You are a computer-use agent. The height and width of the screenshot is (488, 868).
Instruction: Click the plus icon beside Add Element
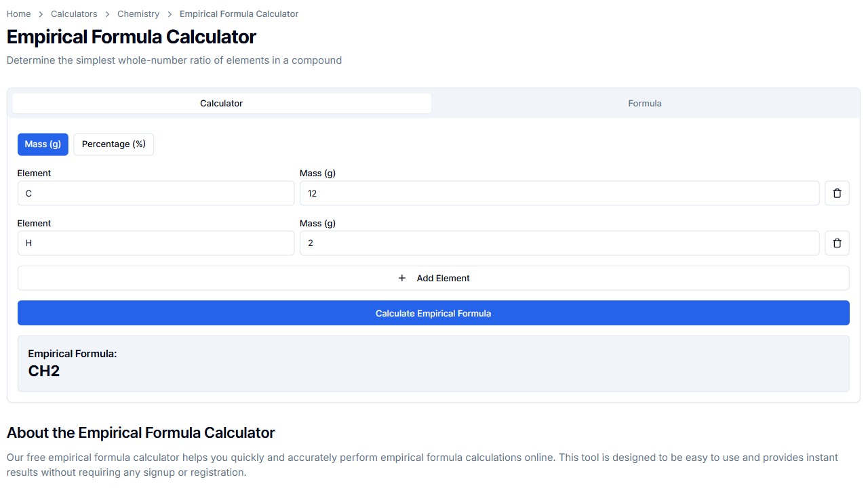pyautogui.click(x=401, y=278)
